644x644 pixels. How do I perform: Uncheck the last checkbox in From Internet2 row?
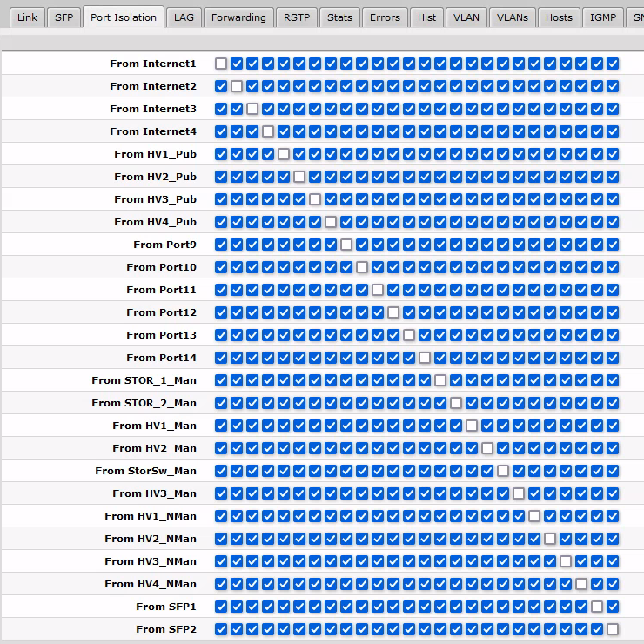[613, 86]
